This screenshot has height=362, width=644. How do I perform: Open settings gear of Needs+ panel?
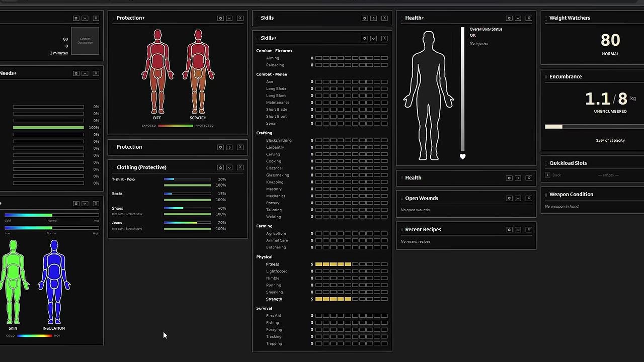pos(76,73)
